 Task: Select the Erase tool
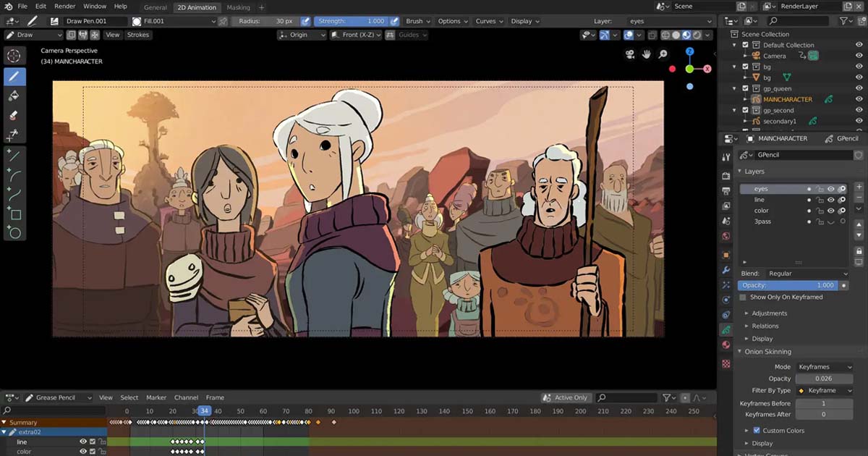pyautogui.click(x=14, y=116)
